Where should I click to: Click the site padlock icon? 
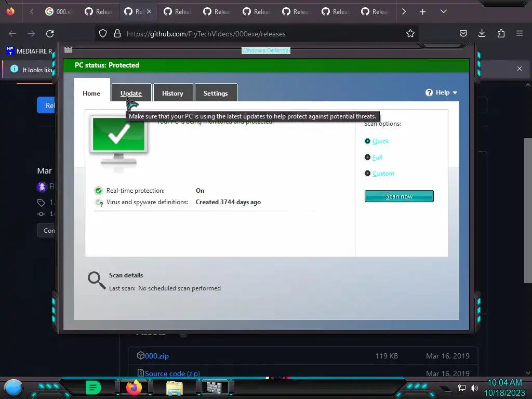tap(117, 33)
